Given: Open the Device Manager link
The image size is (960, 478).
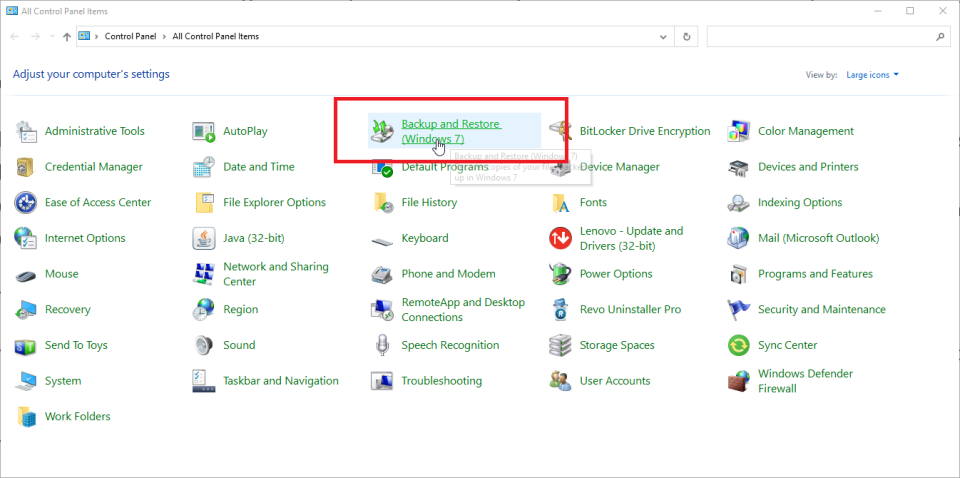Looking at the screenshot, I should point(620,166).
